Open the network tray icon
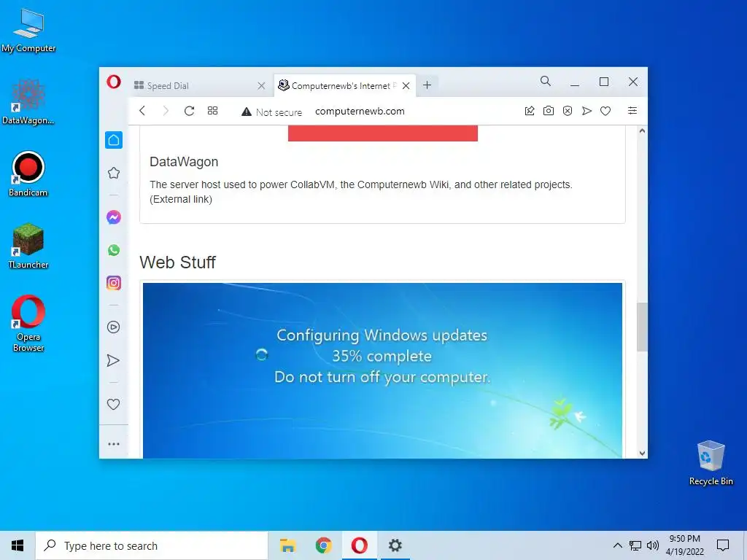This screenshot has width=747, height=560. pos(635,545)
